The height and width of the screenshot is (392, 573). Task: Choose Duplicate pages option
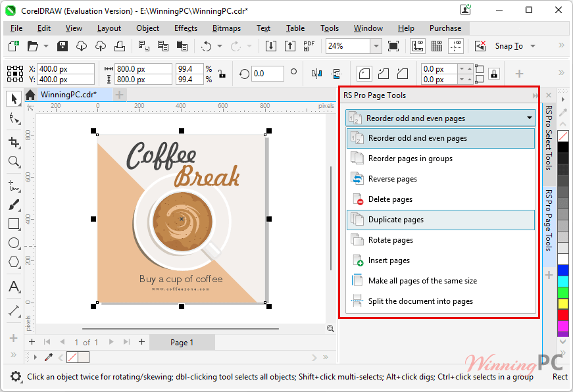441,220
